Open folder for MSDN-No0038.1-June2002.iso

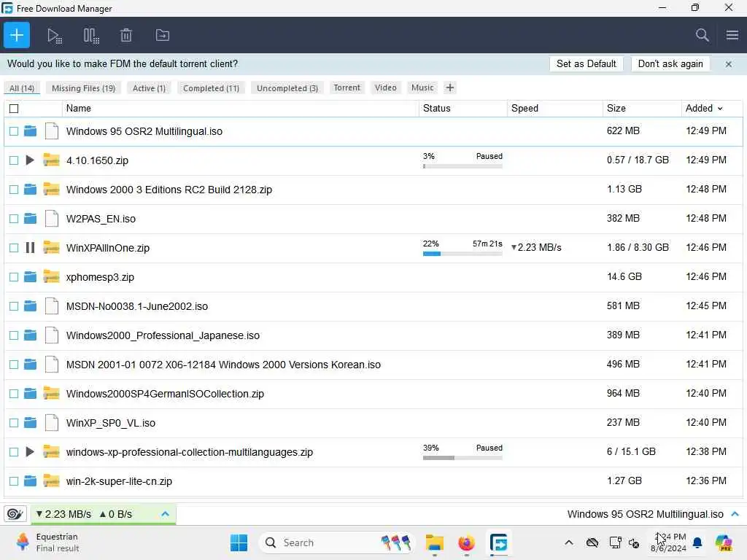tap(30, 306)
